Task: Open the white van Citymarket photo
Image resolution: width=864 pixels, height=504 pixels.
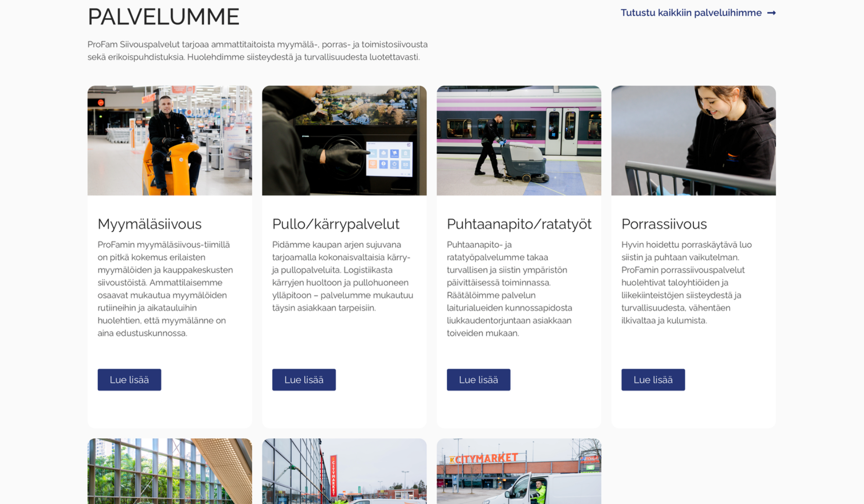Action: tap(519, 472)
